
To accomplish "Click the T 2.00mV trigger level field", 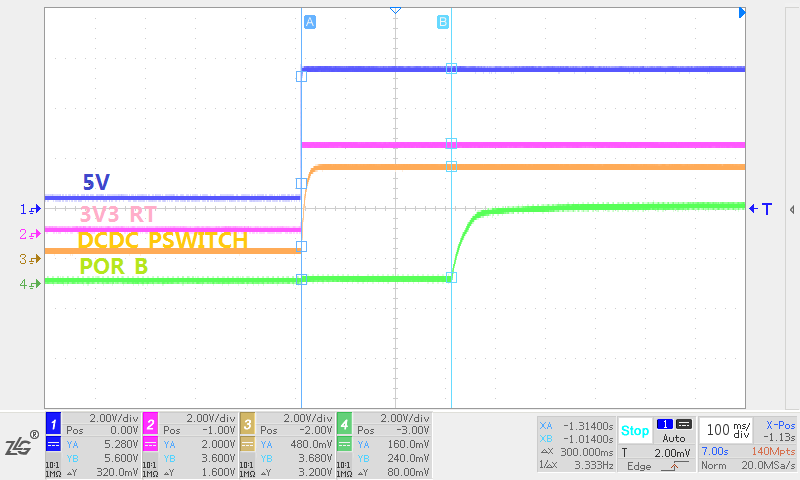I will pyautogui.click(x=656, y=452).
